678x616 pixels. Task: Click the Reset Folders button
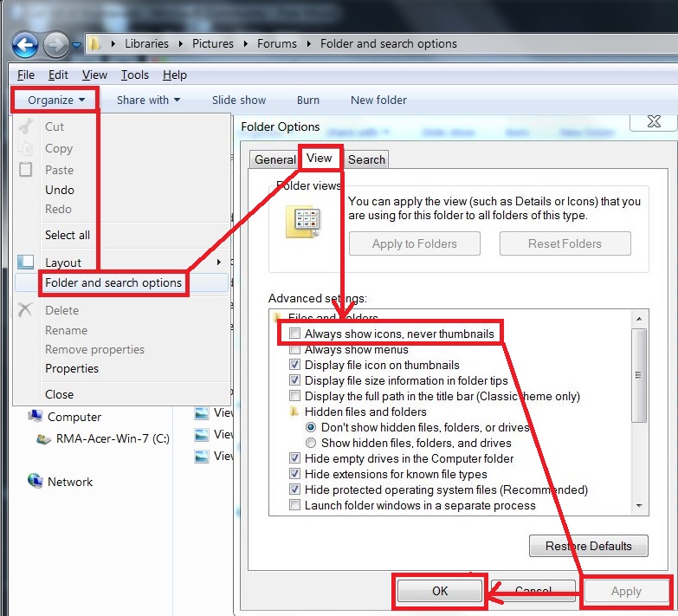pos(565,243)
